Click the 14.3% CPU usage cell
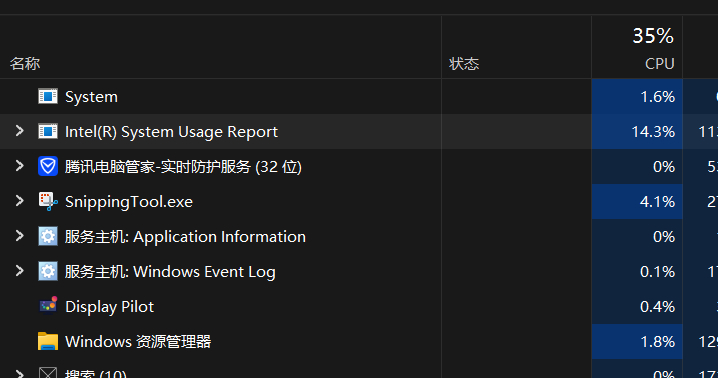The width and height of the screenshot is (718, 378). click(x=637, y=131)
